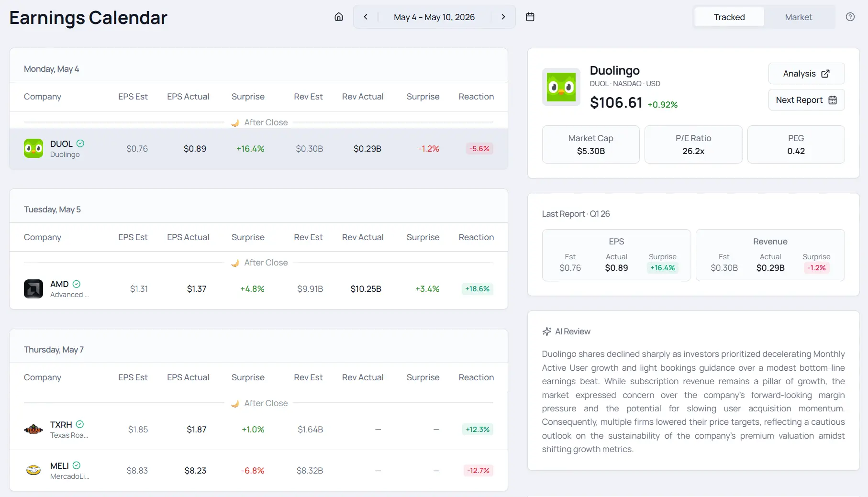The width and height of the screenshot is (868, 497).
Task: Click the MELI reaction badge -12.7%
Action: pos(479,471)
